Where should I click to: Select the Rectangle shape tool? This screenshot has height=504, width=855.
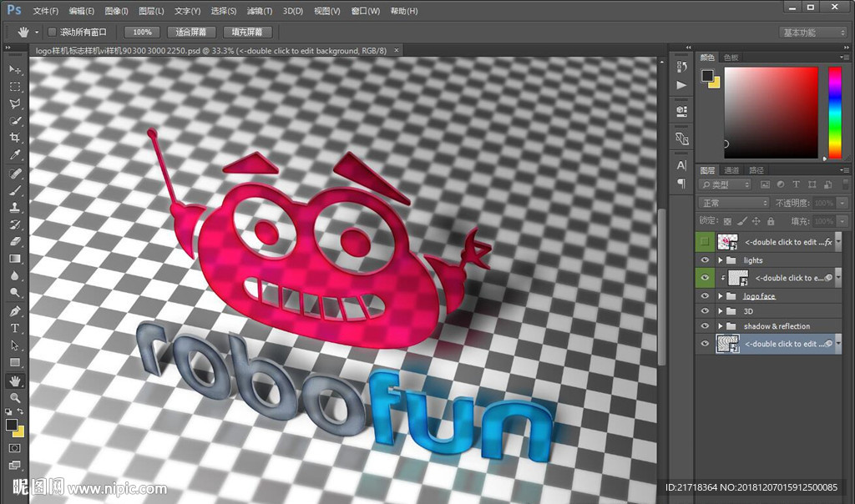coord(15,362)
